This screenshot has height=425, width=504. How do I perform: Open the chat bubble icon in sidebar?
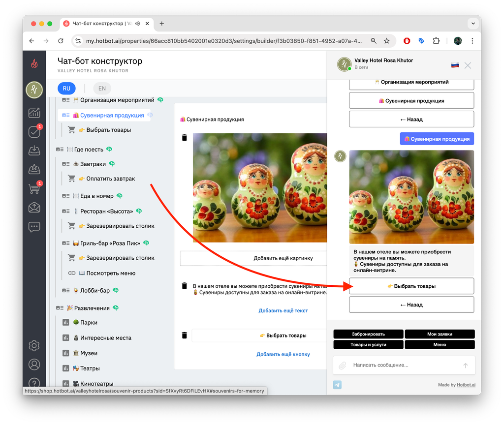[x=34, y=227]
